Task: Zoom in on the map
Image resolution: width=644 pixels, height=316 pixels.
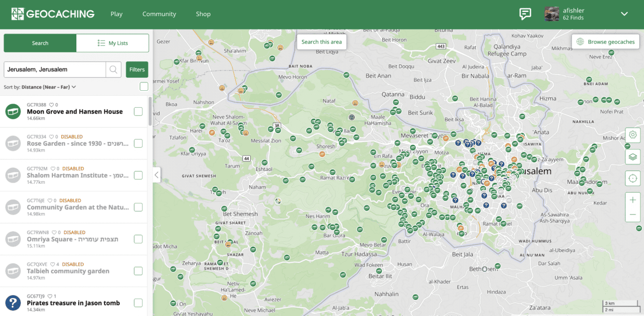Action: 633,200
